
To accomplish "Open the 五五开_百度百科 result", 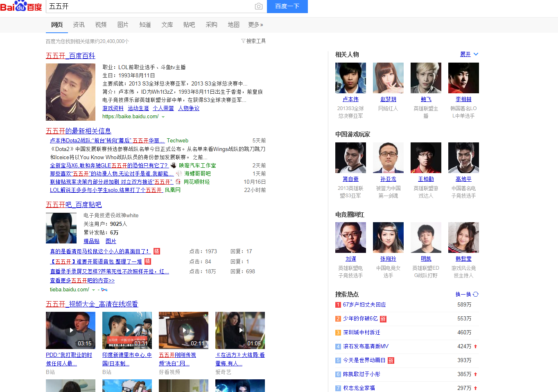I will coord(70,56).
